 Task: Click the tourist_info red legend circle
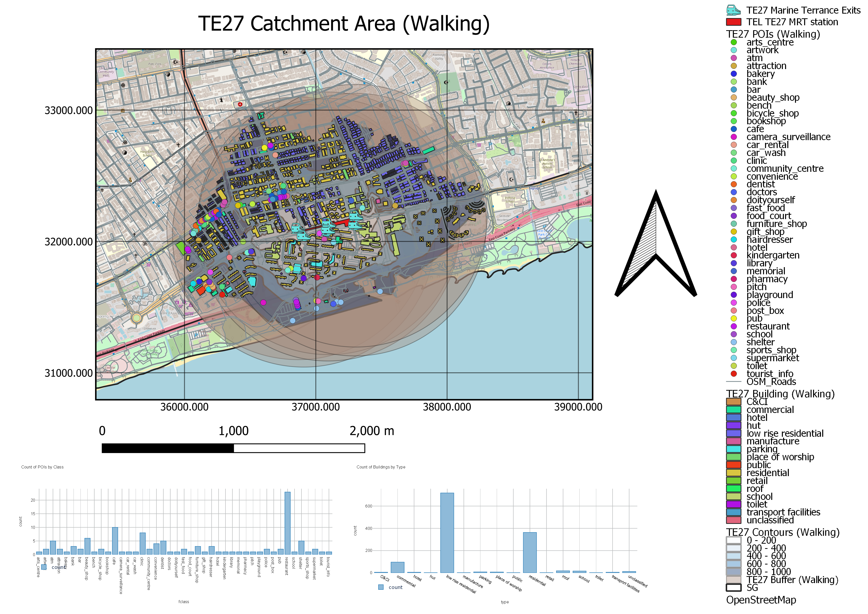click(x=733, y=374)
